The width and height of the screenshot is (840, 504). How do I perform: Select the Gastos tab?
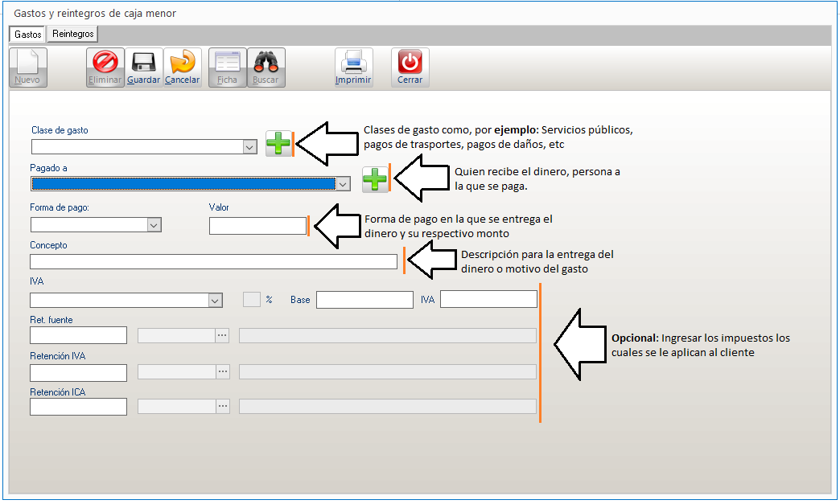(x=28, y=35)
